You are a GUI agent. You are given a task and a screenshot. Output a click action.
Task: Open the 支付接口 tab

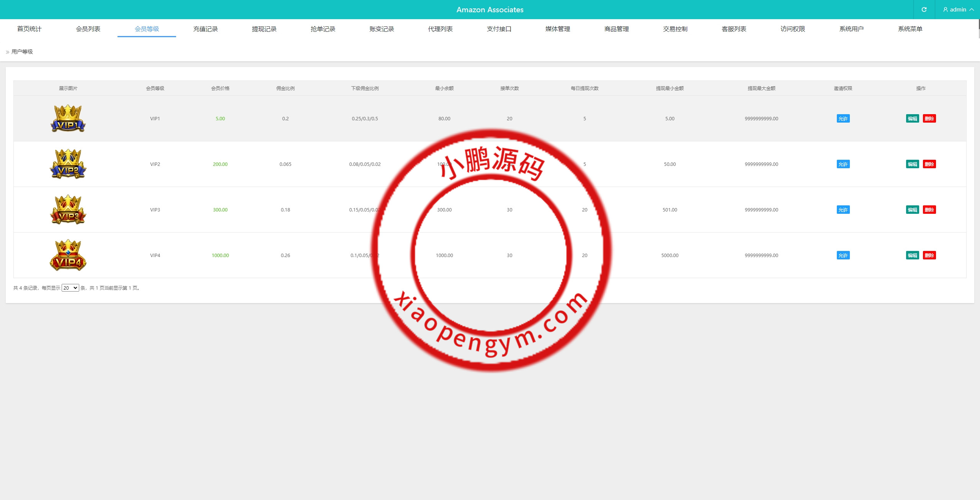(499, 29)
